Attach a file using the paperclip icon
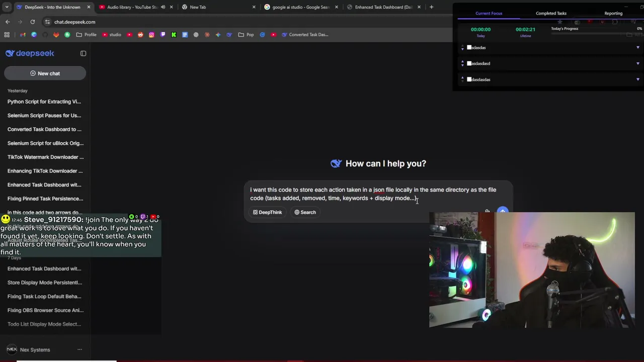Image resolution: width=644 pixels, height=362 pixels. click(487, 212)
